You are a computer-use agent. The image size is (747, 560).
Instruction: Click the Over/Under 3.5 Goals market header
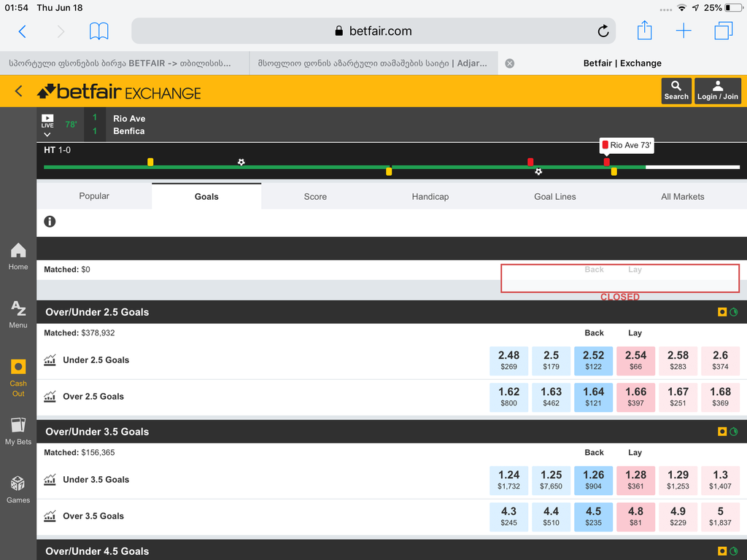[x=392, y=432]
